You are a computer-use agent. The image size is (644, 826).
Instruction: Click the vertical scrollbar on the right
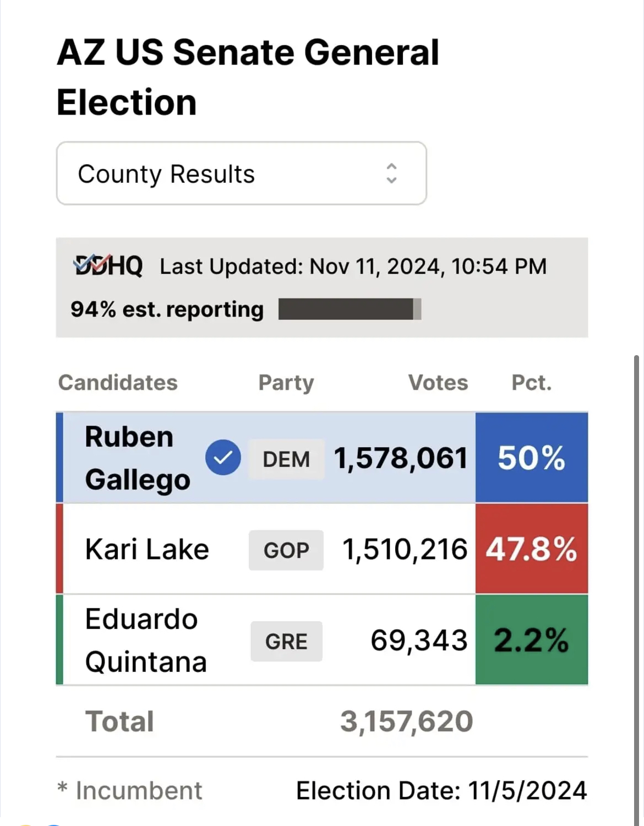(636, 551)
